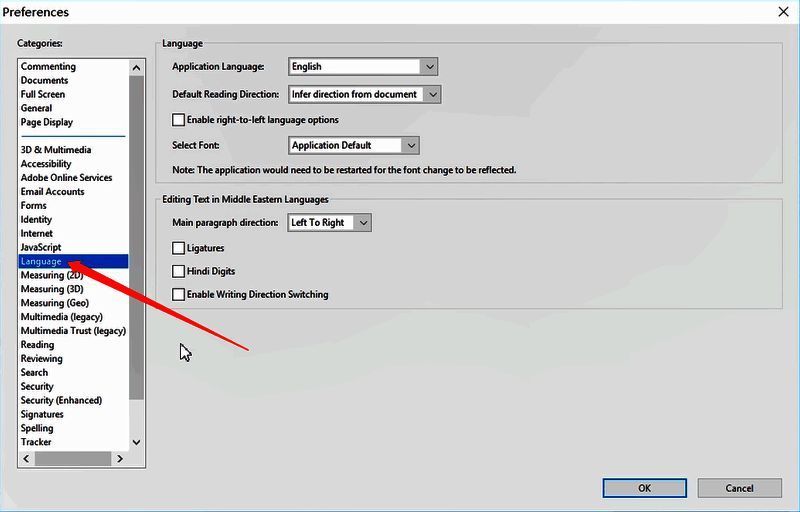Open Default Reading Direction dropdown
The height and width of the screenshot is (512, 800).
(x=364, y=94)
